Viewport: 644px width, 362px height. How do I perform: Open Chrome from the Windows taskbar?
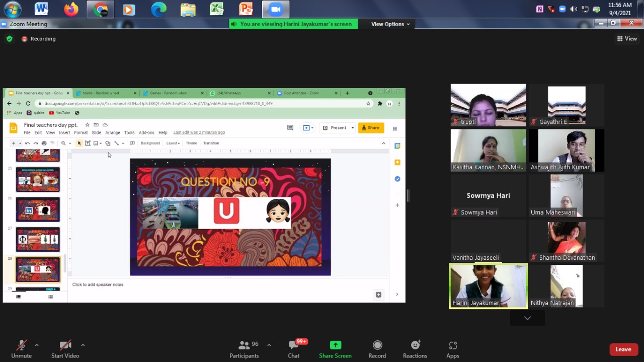(x=100, y=9)
